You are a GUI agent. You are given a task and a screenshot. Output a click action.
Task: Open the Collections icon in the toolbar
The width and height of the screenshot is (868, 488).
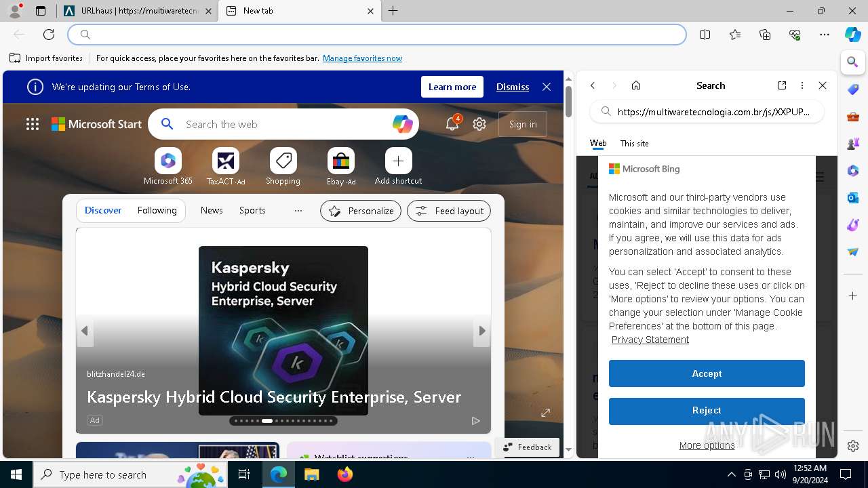coord(765,35)
